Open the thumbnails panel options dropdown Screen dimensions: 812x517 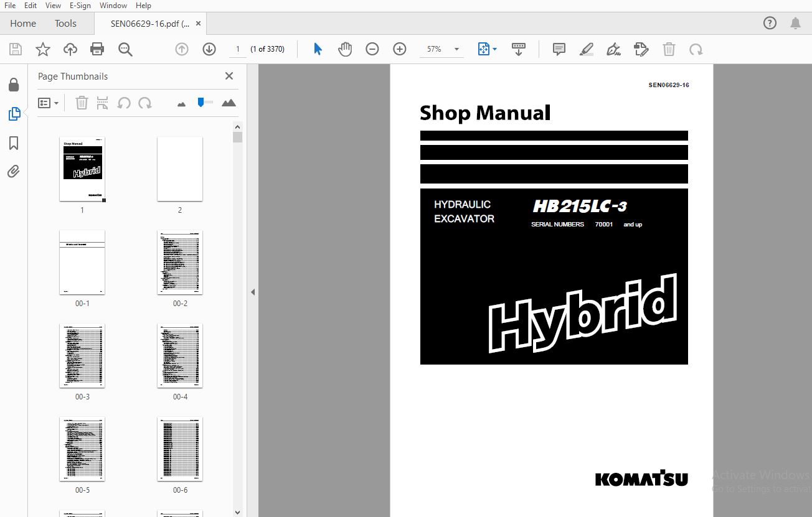point(49,103)
